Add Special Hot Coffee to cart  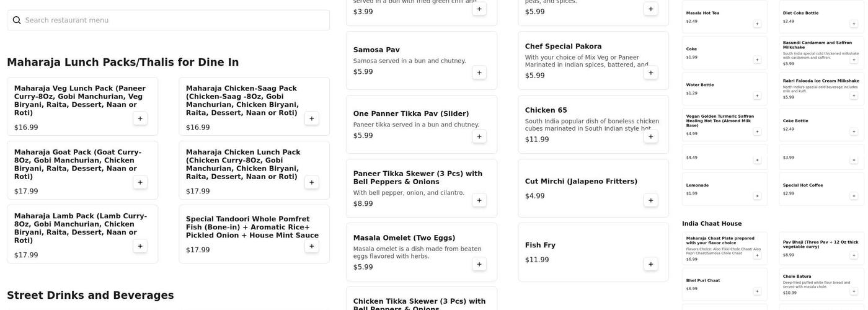tap(854, 196)
